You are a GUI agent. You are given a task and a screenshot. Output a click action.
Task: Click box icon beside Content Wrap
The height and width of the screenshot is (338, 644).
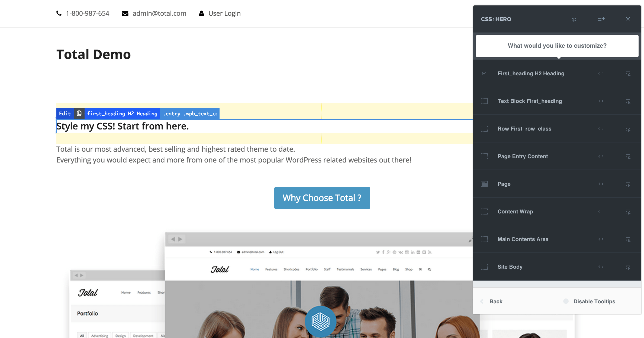[484, 212]
